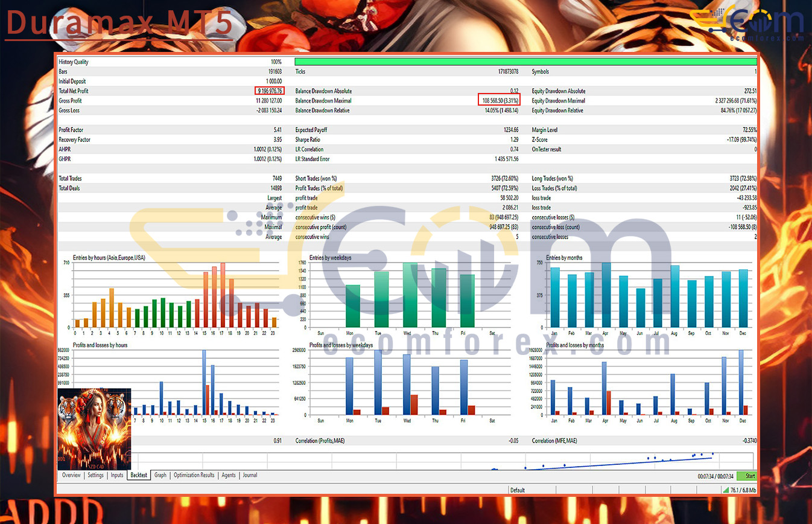
Task: Select the Gross Profit value 11 280 127.00
Action: [x=268, y=101]
